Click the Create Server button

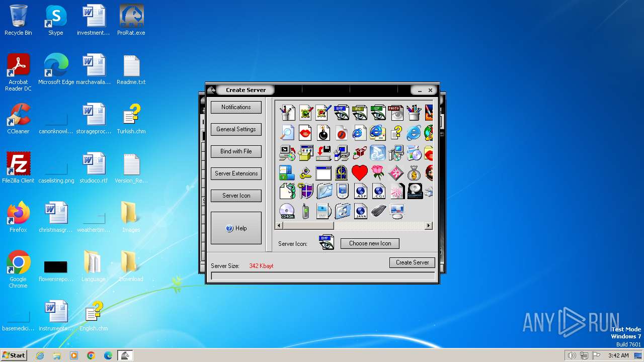[x=412, y=262]
